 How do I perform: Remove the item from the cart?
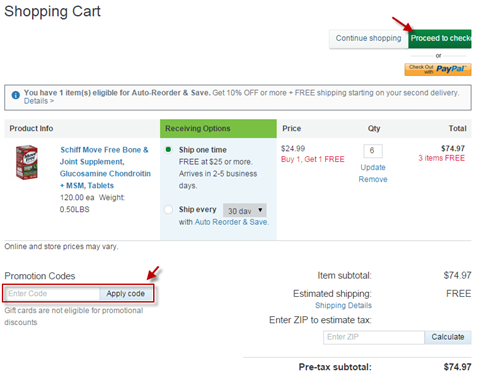(x=373, y=179)
